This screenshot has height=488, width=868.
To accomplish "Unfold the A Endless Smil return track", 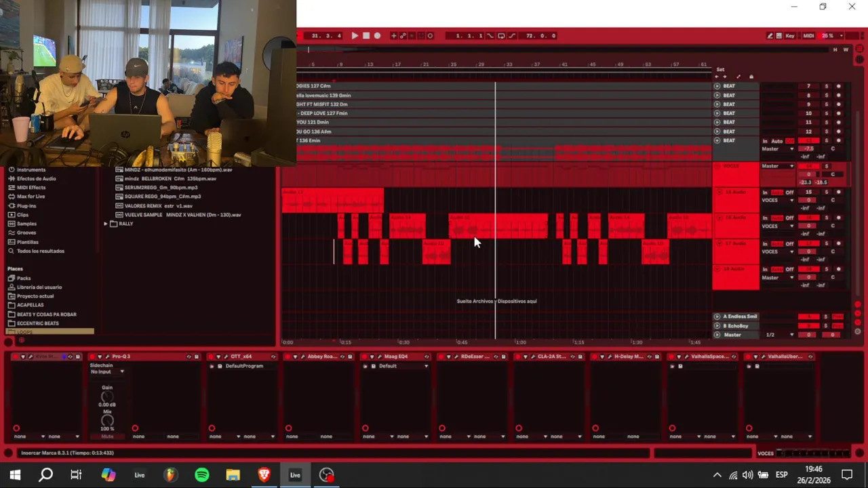I will pyautogui.click(x=717, y=317).
